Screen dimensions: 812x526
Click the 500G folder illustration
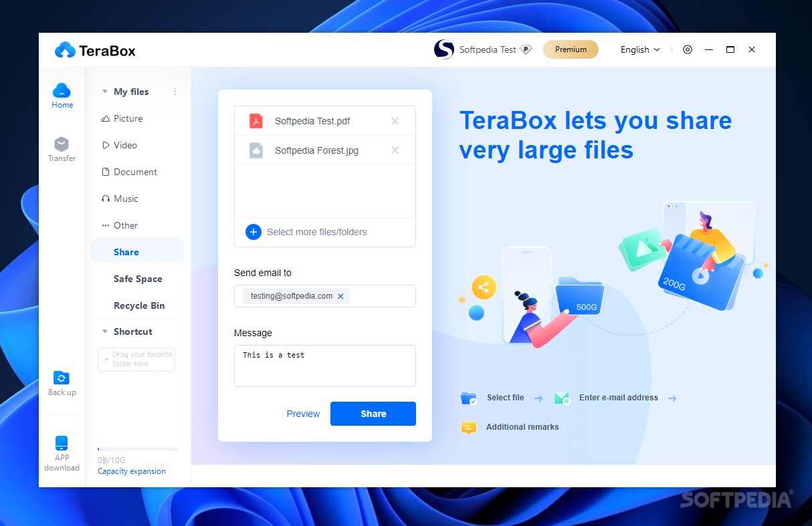[580, 295]
